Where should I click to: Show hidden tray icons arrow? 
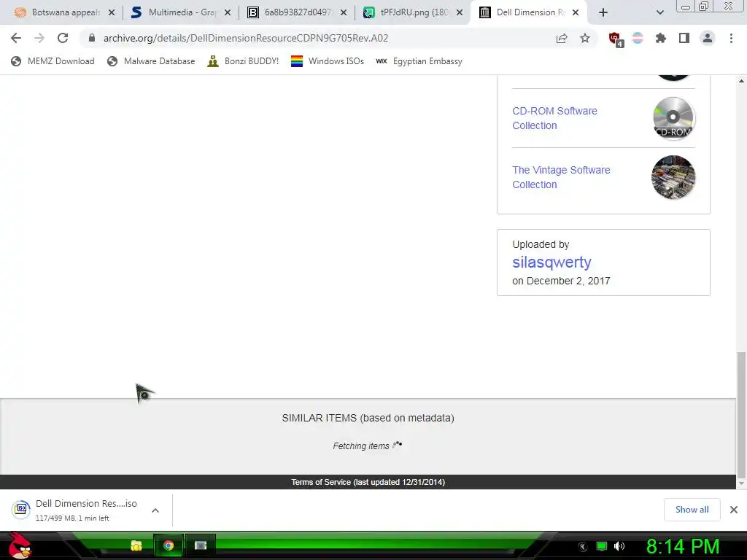tap(583, 547)
